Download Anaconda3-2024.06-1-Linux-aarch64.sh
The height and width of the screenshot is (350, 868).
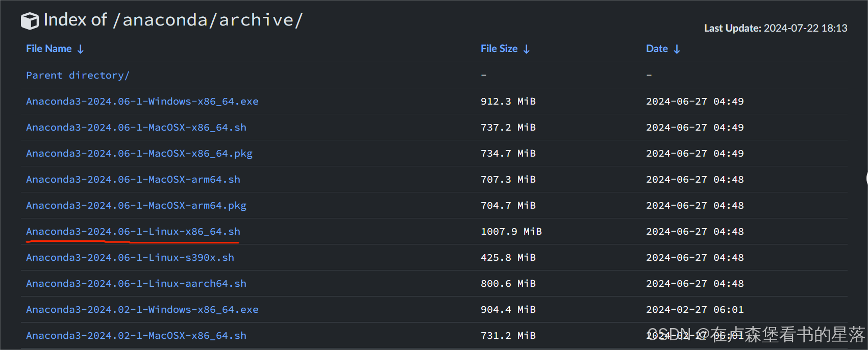pyautogui.click(x=136, y=283)
